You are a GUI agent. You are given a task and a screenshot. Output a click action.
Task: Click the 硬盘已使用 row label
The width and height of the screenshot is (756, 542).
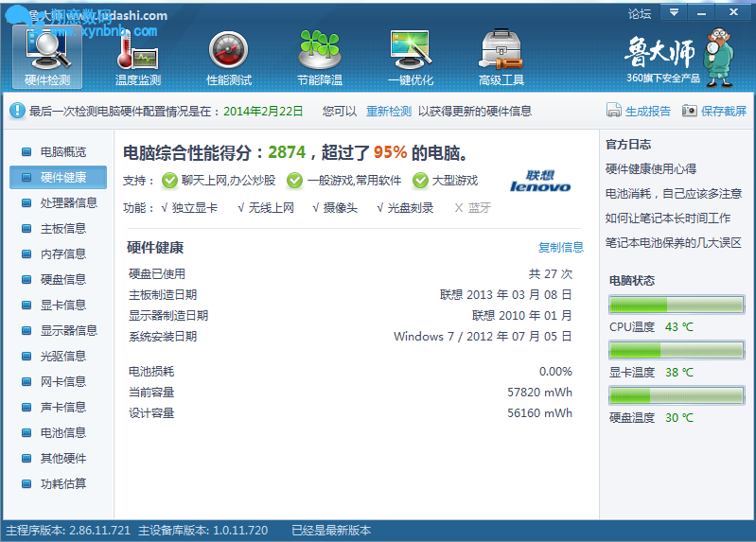(157, 274)
